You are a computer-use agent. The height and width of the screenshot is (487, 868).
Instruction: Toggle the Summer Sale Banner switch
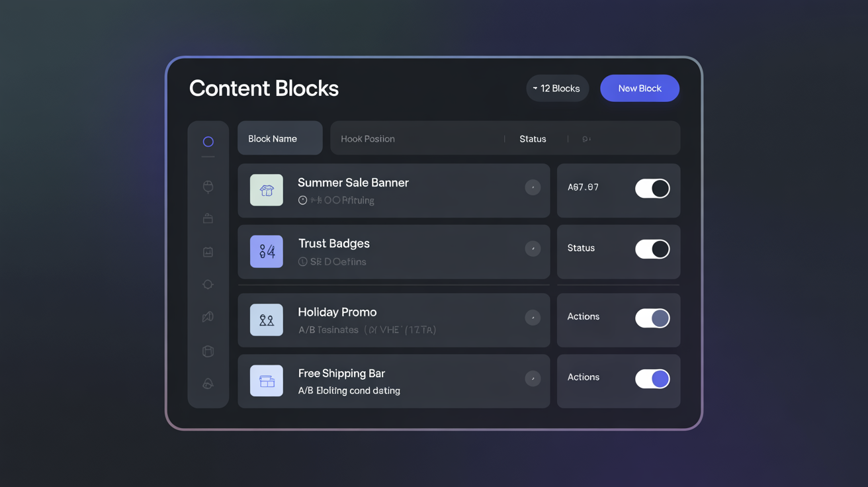[x=652, y=189]
